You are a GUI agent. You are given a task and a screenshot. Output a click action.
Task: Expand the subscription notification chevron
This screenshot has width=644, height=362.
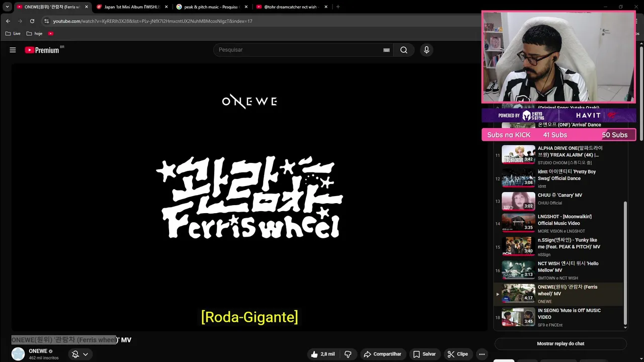(86, 354)
